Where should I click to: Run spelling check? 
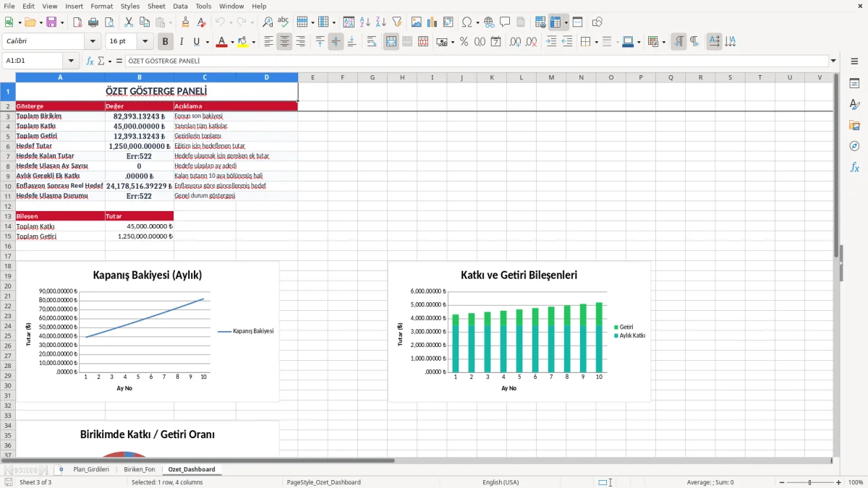pos(284,22)
